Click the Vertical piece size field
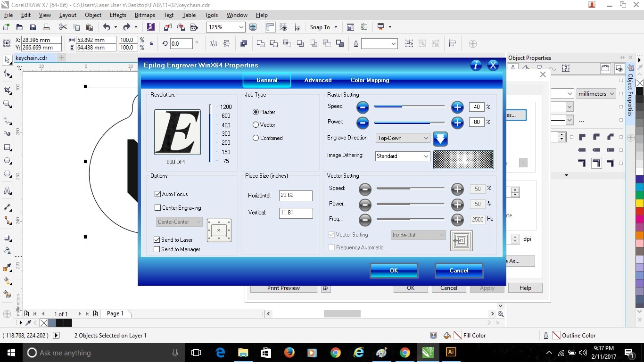 [x=296, y=213]
